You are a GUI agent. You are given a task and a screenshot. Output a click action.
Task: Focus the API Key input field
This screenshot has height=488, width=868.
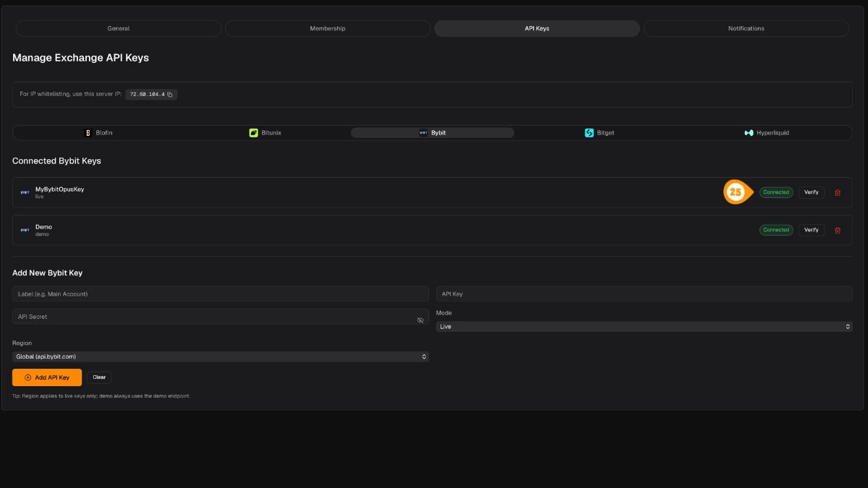pos(644,294)
